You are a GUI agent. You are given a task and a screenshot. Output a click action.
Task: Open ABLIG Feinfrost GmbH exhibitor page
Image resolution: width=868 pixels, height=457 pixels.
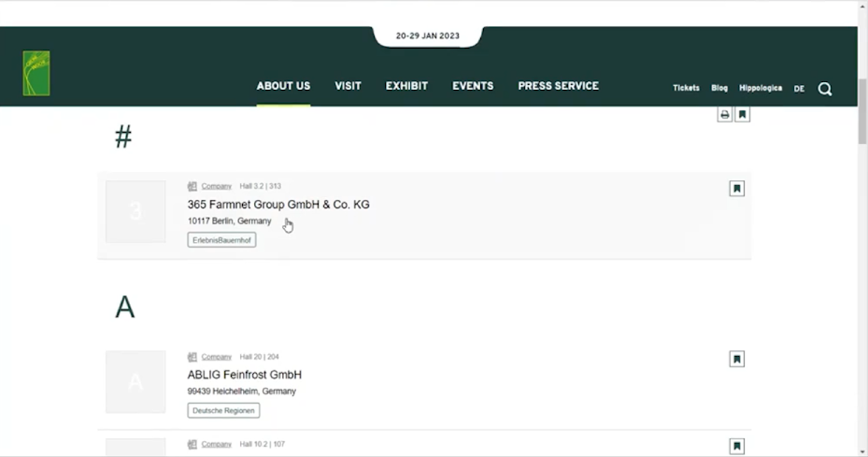point(244,375)
